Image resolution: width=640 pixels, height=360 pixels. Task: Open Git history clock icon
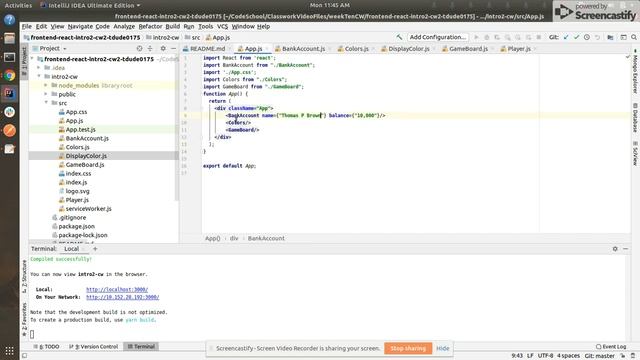587,37
